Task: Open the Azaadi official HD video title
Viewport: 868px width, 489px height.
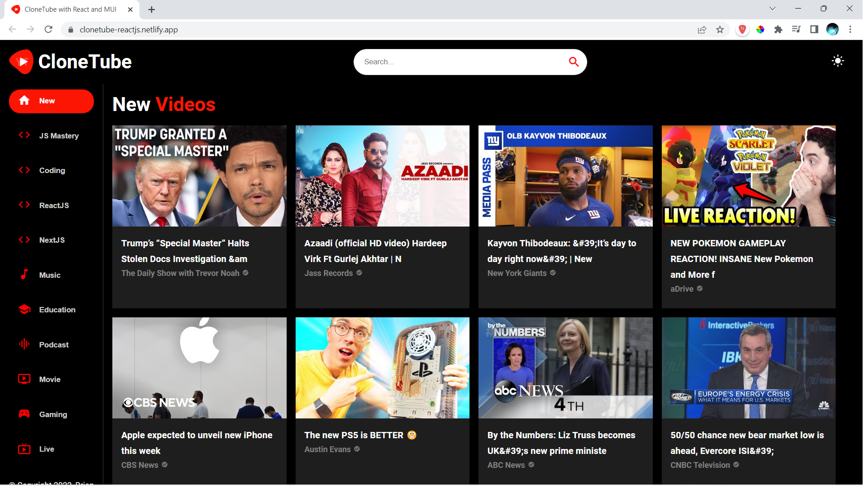Action: click(378, 253)
